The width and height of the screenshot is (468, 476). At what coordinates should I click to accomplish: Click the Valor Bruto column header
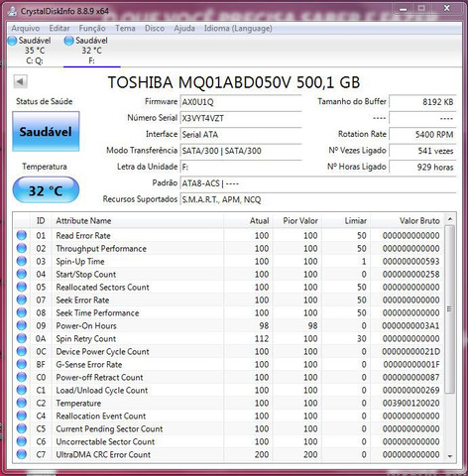(408, 221)
